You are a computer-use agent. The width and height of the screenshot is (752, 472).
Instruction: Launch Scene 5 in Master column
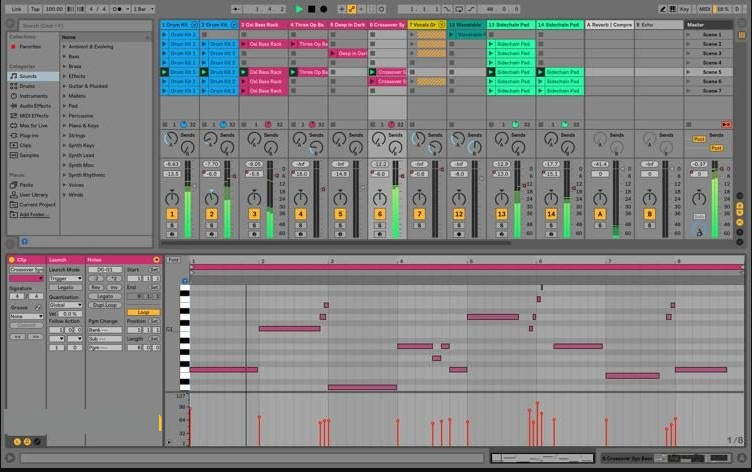688,72
